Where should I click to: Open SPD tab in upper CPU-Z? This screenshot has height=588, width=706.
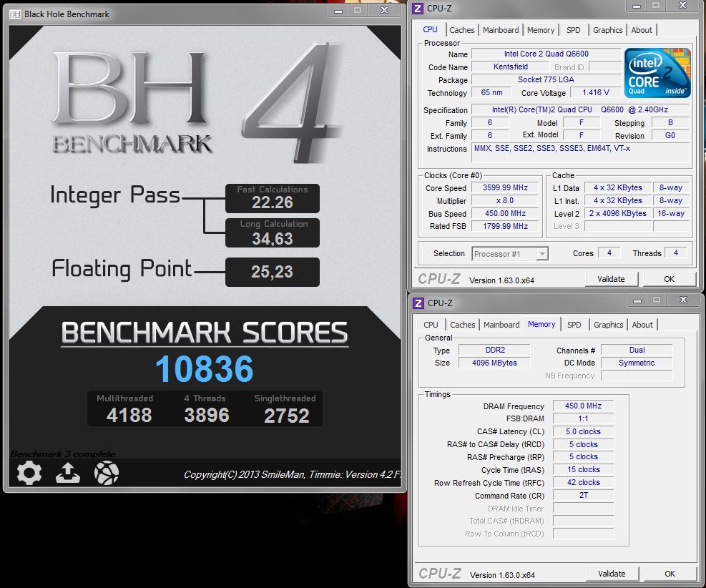coord(573,30)
